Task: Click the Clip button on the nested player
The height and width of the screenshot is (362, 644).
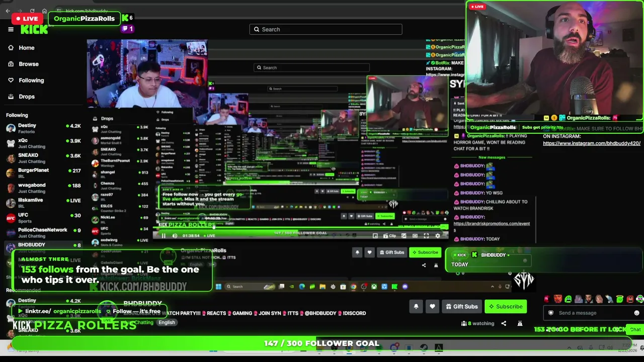Action: coord(389,236)
